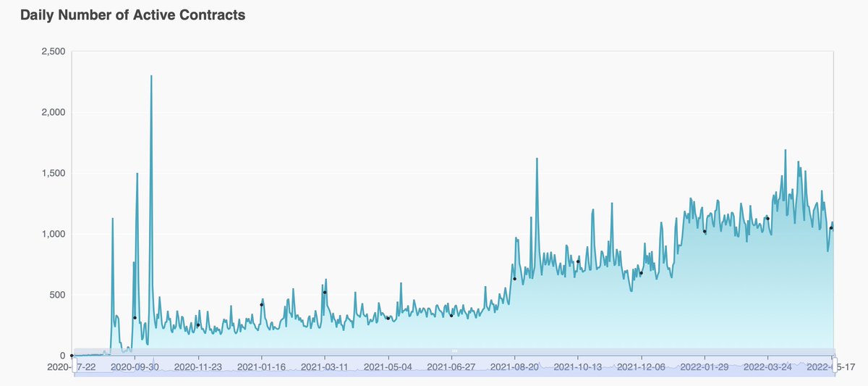Viewport: 868px width, 386px height.
Task: Select the data point marker above 2020-11-23
Action: coord(198,324)
